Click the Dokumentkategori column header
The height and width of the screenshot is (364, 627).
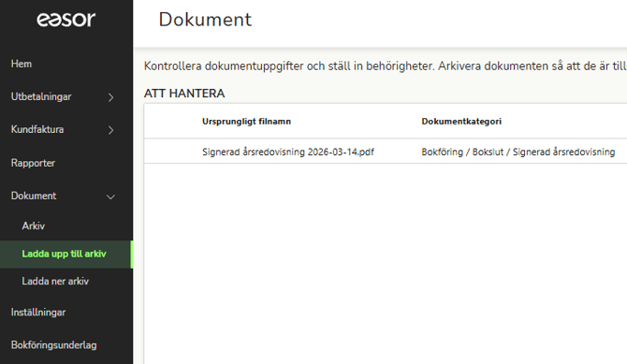point(461,122)
